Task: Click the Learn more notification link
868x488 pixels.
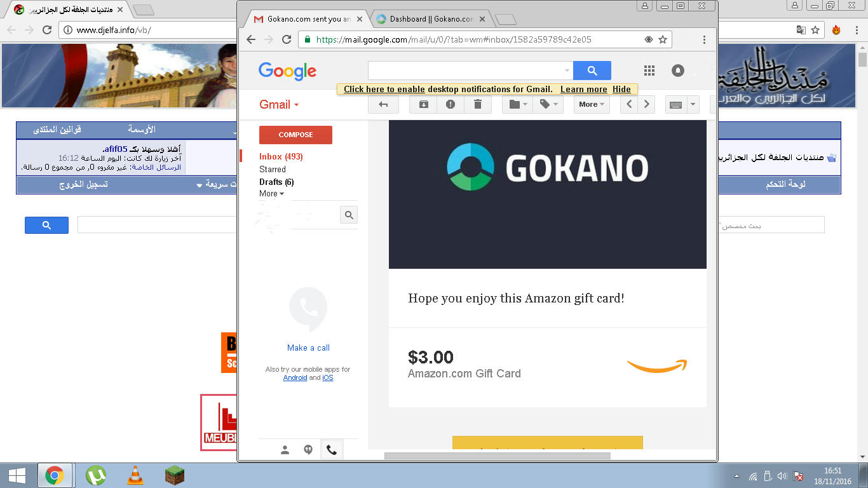Action: point(583,89)
